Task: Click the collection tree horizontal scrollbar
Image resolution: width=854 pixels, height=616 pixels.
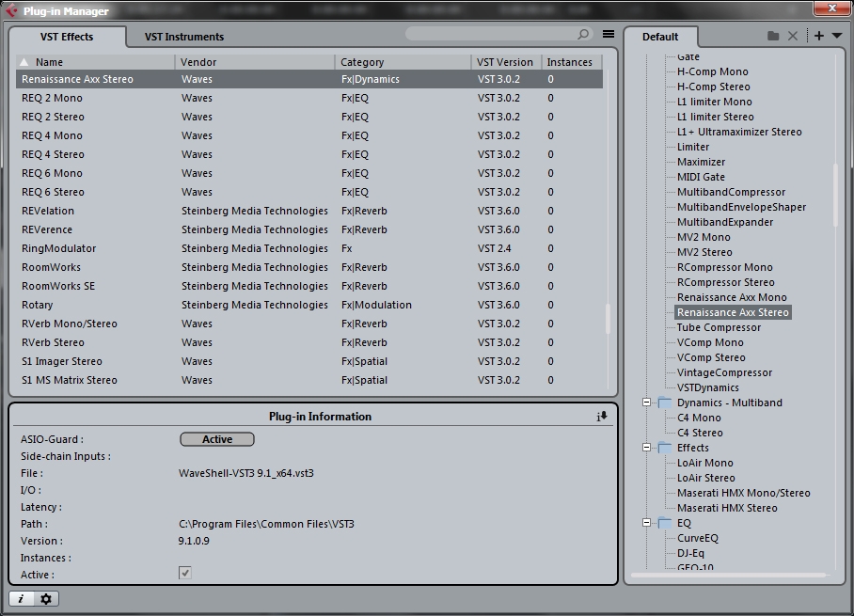Action: tap(729, 576)
